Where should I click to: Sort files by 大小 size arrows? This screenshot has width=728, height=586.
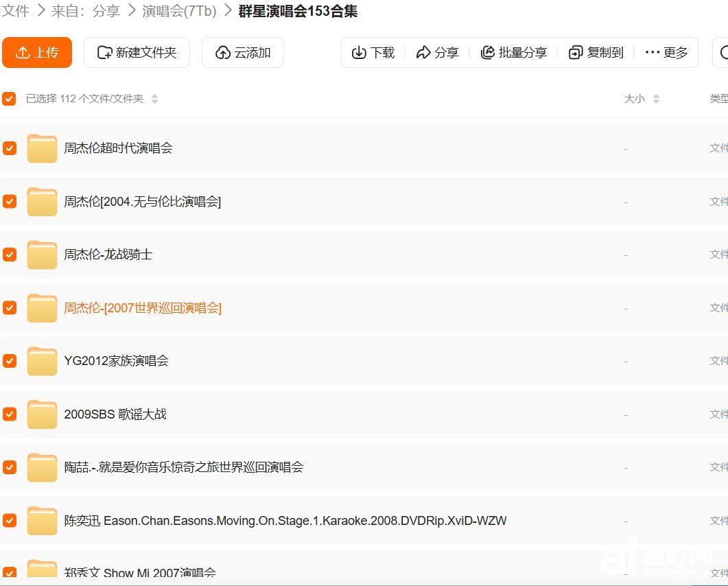click(x=656, y=98)
